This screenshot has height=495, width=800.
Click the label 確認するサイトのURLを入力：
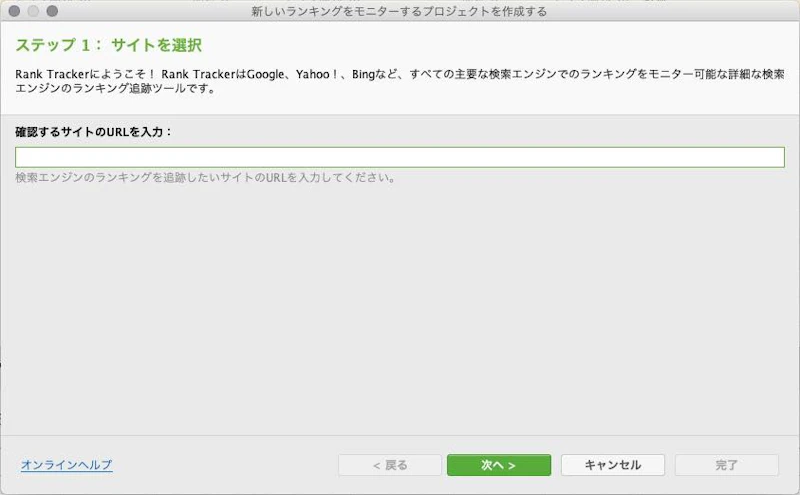click(x=94, y=132)
